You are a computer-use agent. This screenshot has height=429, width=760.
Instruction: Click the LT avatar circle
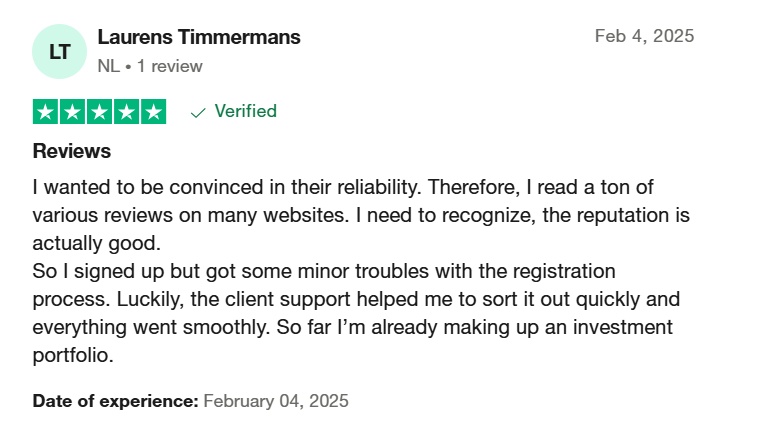[x=59, y=51]
